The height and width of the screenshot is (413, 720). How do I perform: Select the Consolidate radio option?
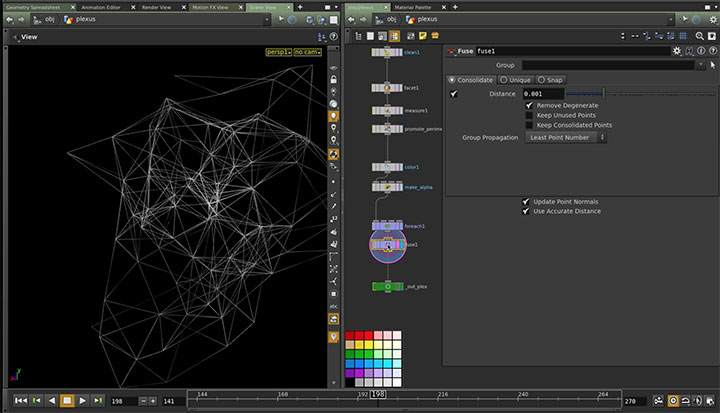[471, 80]
